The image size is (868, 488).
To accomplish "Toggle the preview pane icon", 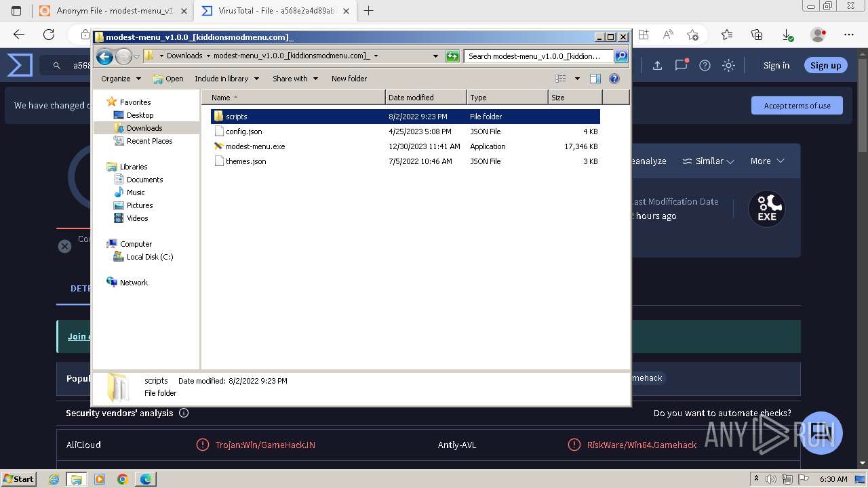I will [595, 79].
